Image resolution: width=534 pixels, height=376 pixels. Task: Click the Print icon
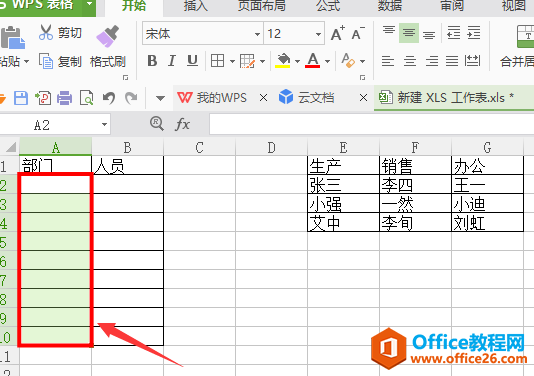(64, 98)
